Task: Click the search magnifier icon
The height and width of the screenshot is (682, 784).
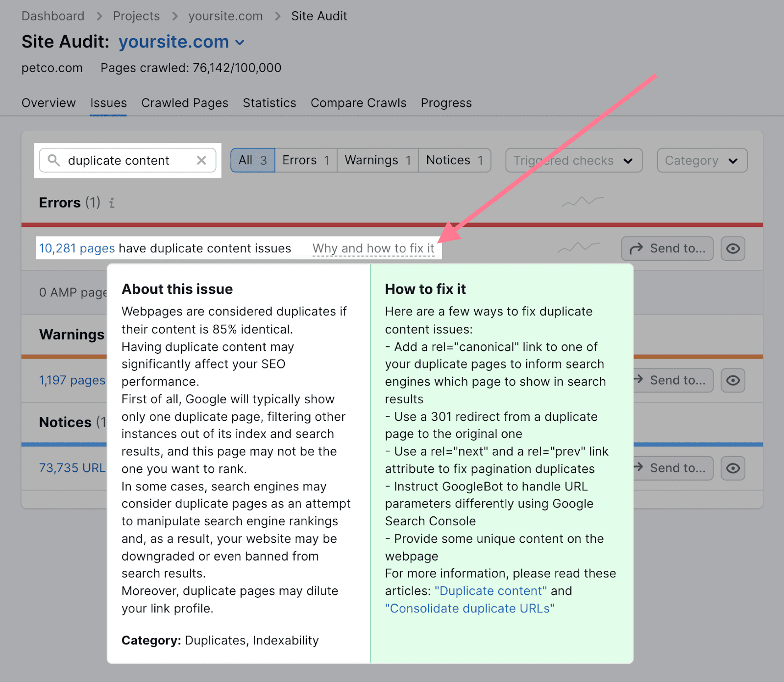Action: (x=54, y=160)
